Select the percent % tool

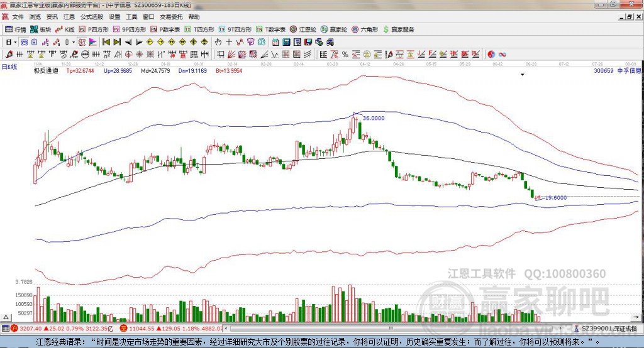coord(345,55)
